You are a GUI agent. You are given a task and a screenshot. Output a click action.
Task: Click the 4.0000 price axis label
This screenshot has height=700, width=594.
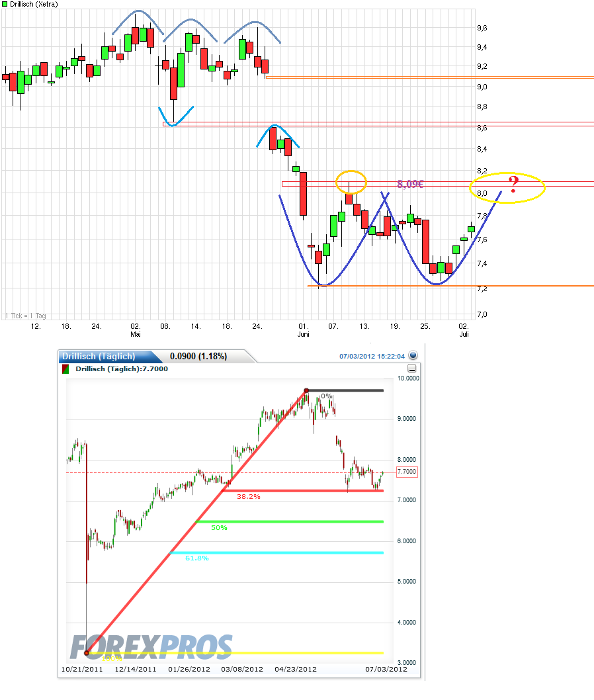coord(407,623)
